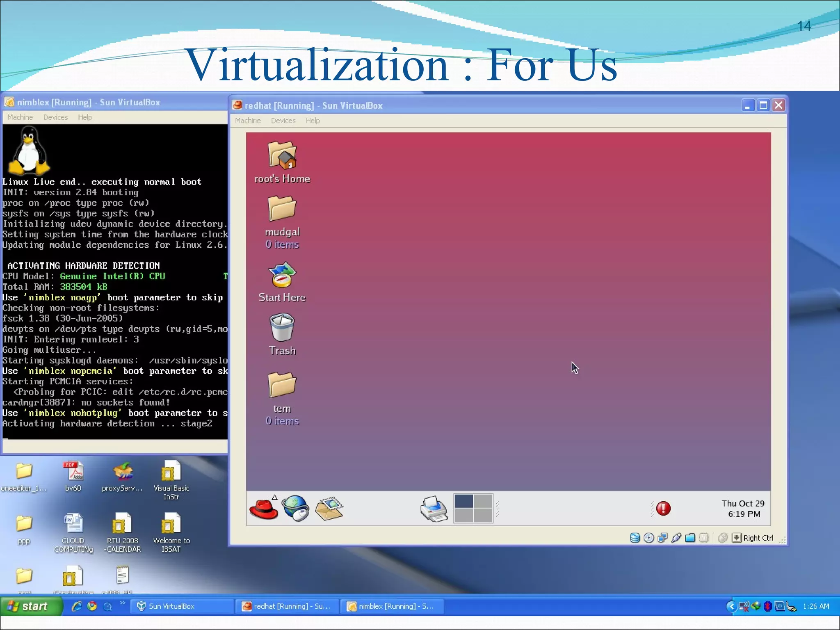This screenshot has width=840, height=630.
Task: Close the redhat VirtualBox window
Action: (778, 105)
